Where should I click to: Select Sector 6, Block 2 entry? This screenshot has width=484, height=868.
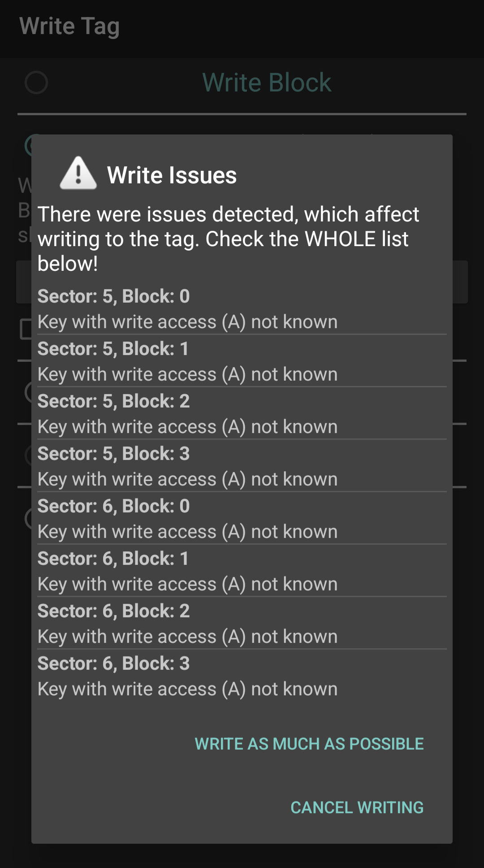[x=242, y=624]
